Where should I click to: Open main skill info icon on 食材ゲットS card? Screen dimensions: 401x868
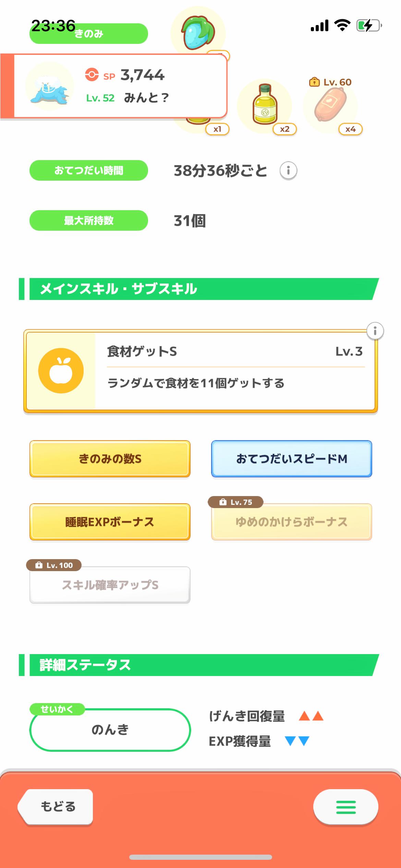click(375, 331)
